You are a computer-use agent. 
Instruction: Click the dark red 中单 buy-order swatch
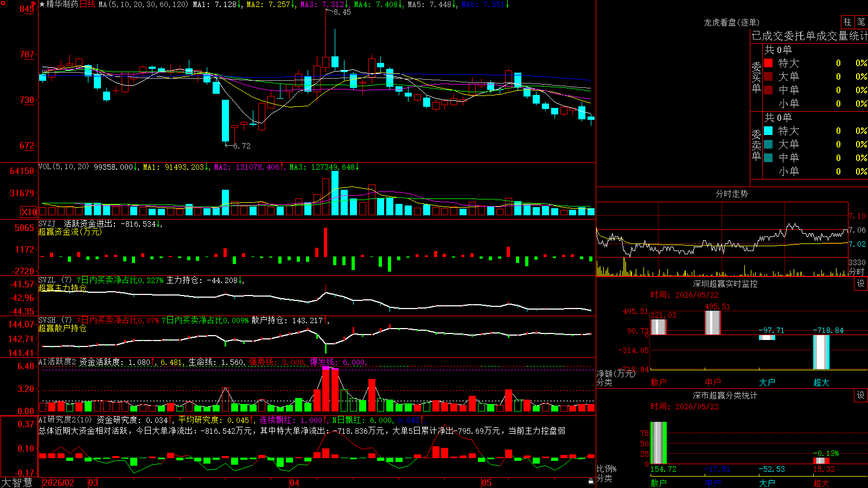click(x=768, y=90)
